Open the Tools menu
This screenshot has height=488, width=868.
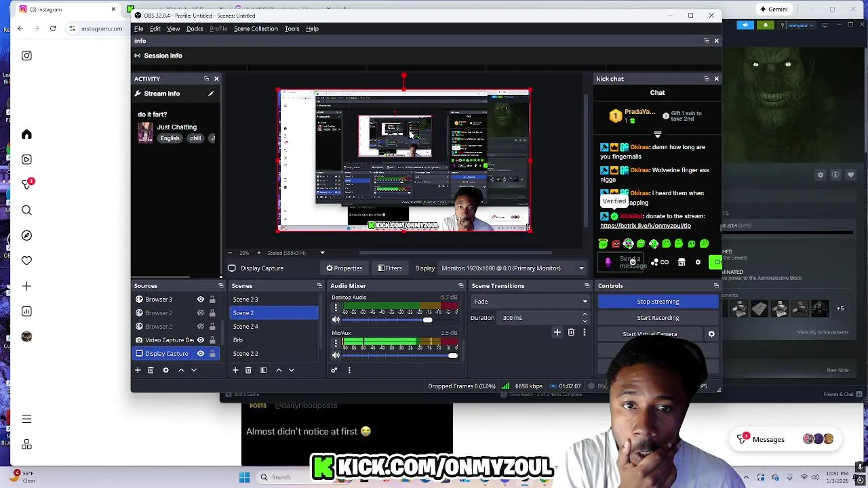pyautogui.click(x=292, y=28)
